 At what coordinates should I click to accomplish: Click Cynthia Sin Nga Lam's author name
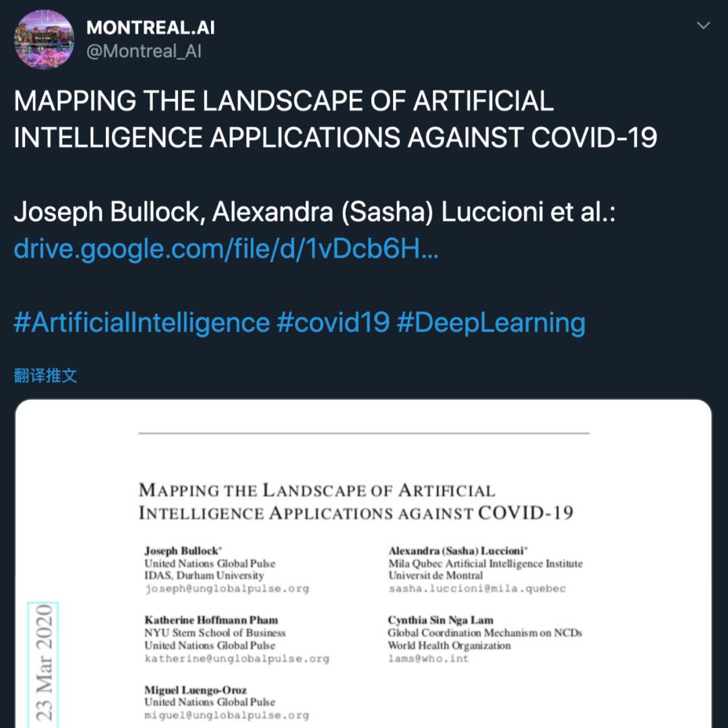point(440,620)
